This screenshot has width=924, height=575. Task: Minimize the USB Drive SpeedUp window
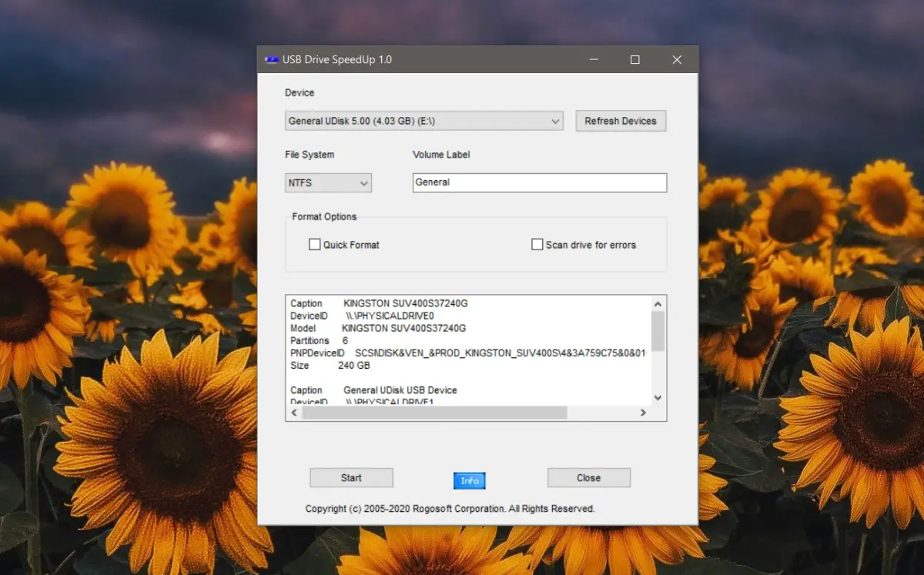(x=594, y=60)
